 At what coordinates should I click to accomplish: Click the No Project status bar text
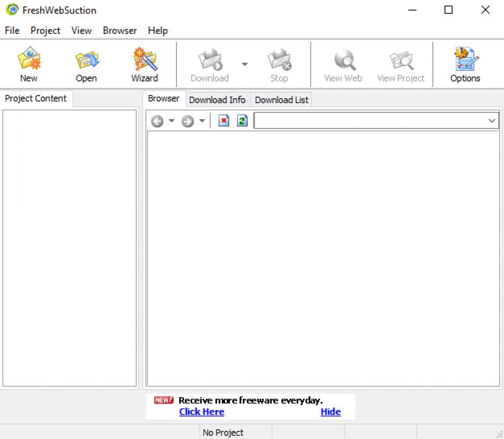point(223,433)
